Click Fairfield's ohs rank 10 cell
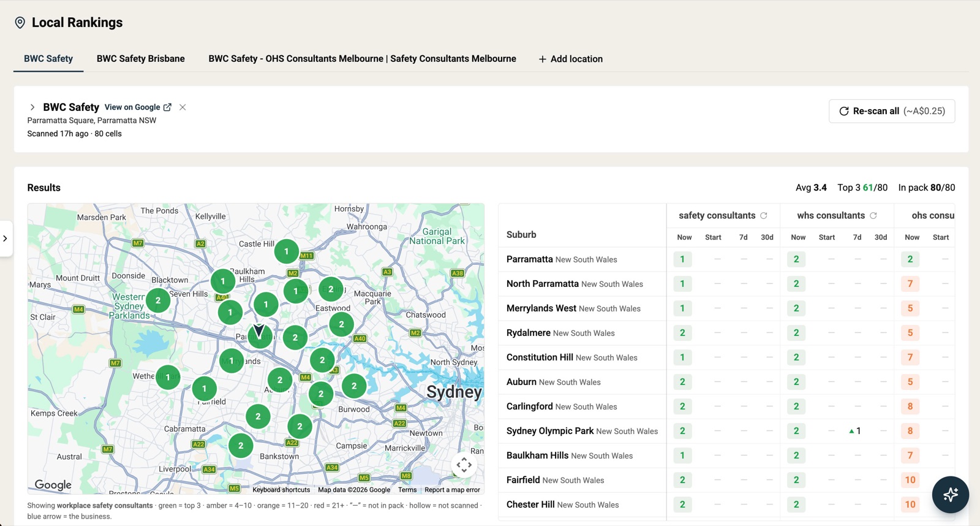 point(910,480)
